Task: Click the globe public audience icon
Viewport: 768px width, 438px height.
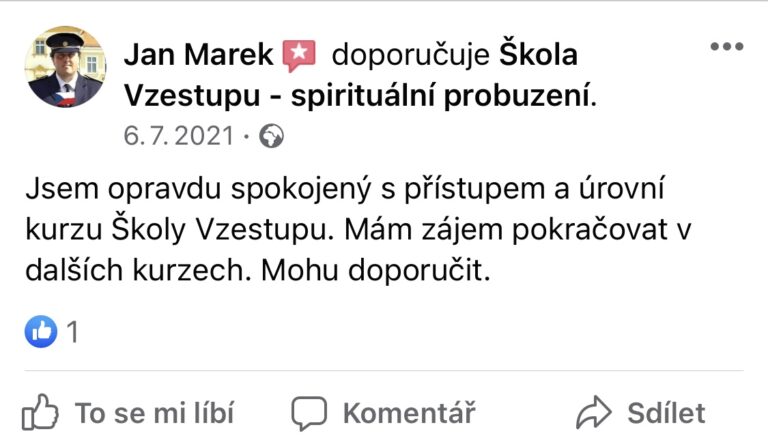Action: point(271,136)
